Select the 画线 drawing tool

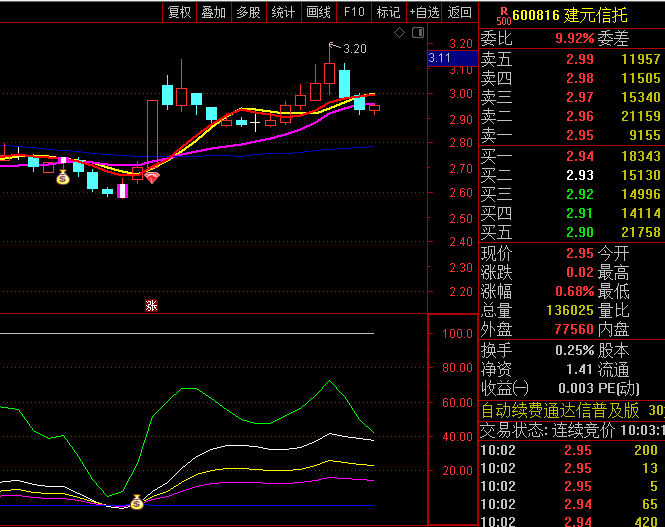coord(318,12)
